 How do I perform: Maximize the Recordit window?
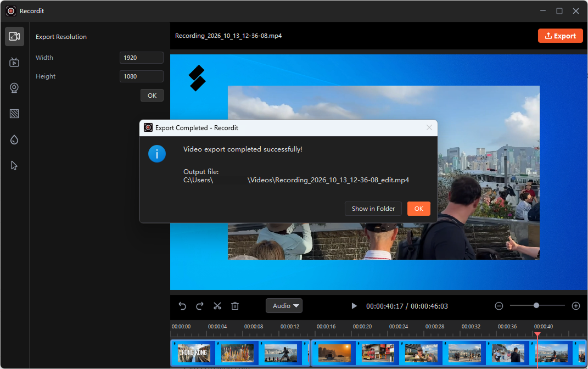tap(559, 11)
